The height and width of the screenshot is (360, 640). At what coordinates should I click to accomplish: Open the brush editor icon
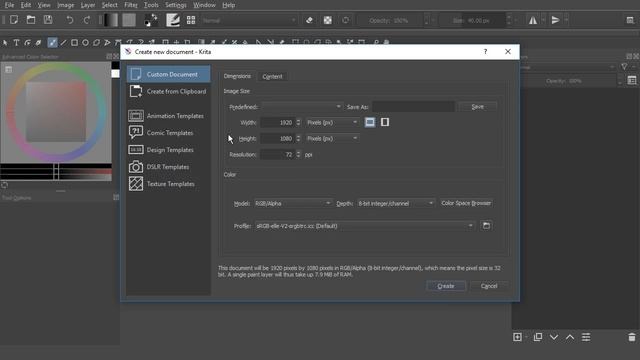point(173,20)
